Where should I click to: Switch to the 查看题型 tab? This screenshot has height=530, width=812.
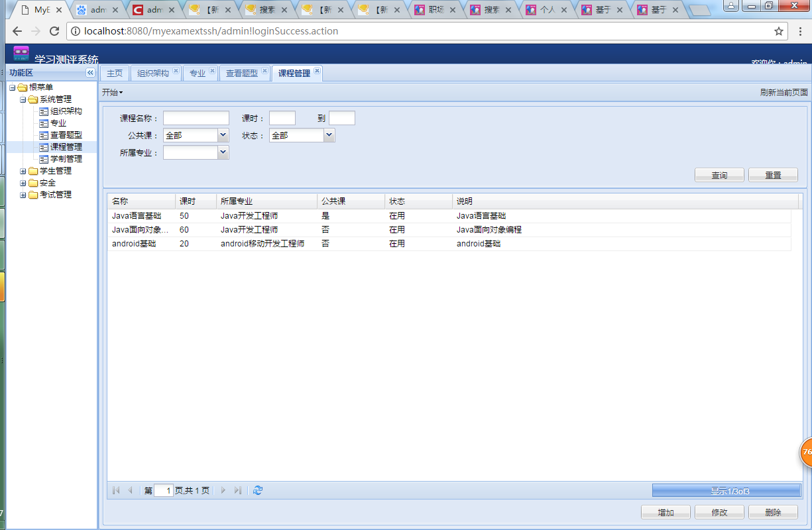tap(244, 74)
